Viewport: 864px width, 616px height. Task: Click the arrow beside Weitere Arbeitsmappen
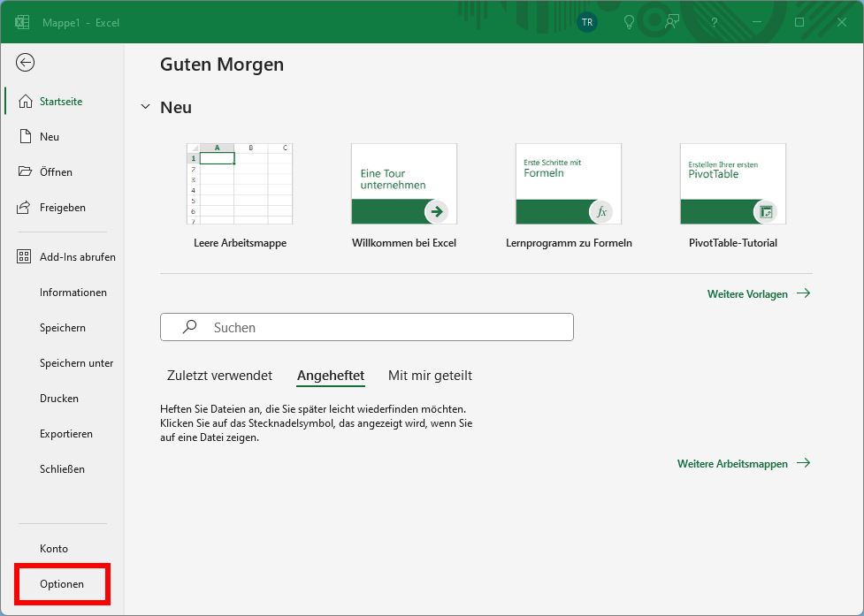click(804, 463)
